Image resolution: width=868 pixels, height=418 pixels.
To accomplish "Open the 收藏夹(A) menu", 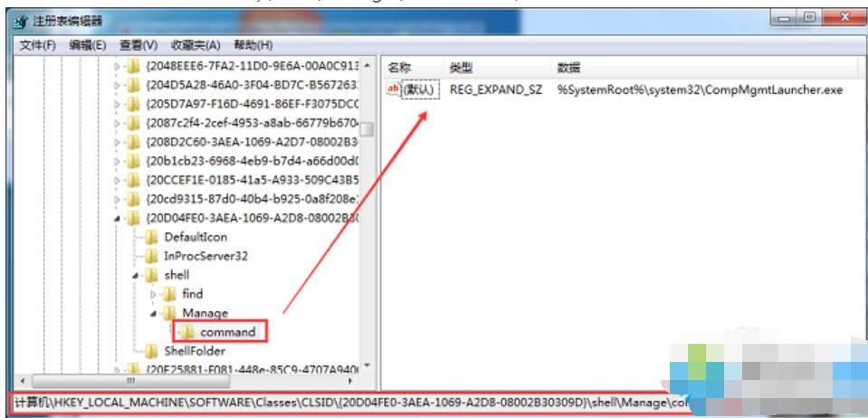I will click(x=196, y=45).
